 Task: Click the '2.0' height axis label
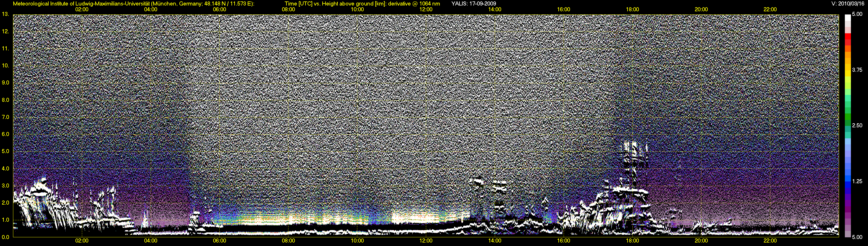5,203
